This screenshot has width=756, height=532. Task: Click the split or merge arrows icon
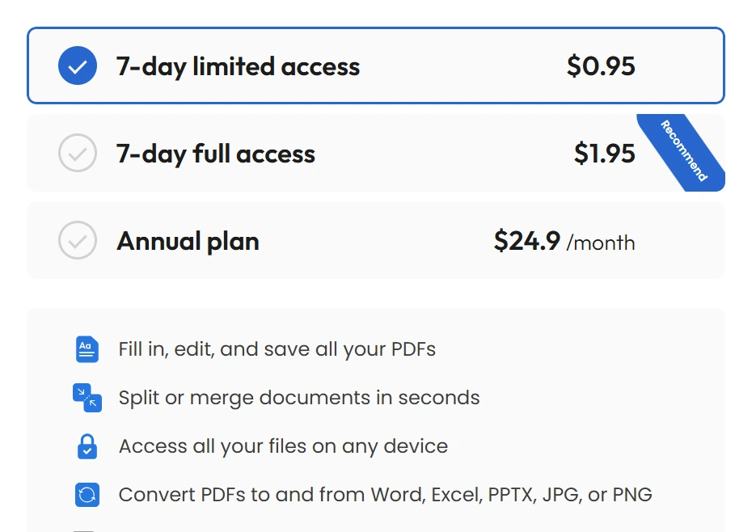pyautogui.click(x=87, y=398)
